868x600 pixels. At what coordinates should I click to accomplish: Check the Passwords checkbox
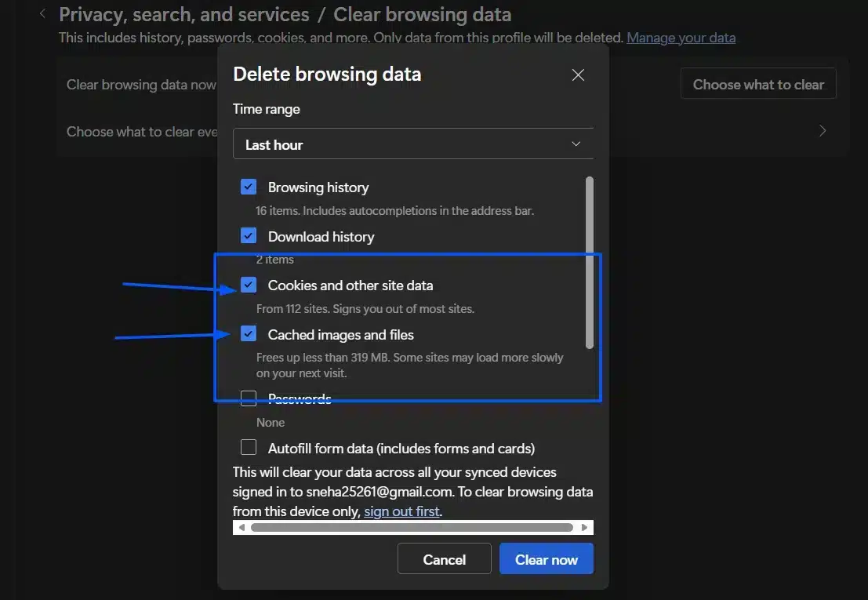[x=249, y=398]
